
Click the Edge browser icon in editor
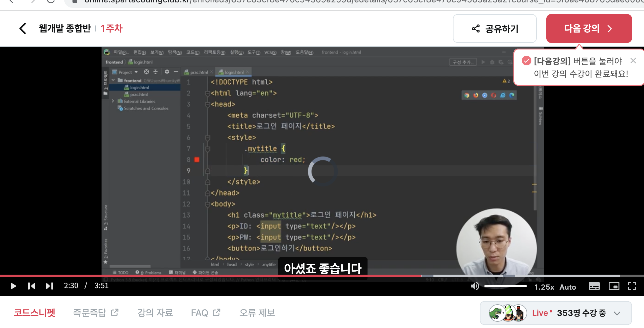pyautogui.click(x=512, y=95)
